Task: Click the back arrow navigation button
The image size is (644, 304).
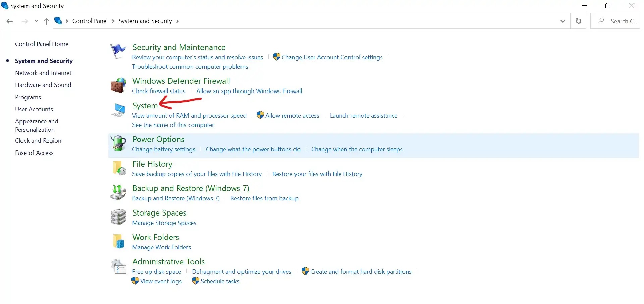Action: [10, 21]
